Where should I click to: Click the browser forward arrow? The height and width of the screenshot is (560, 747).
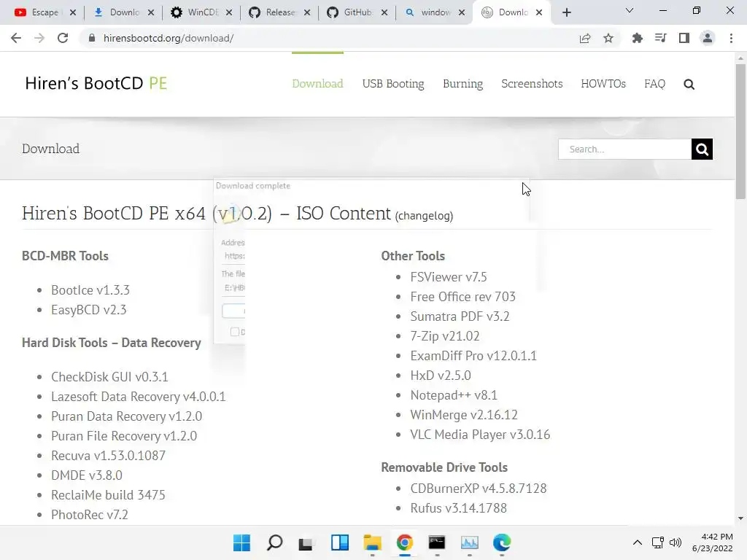[x=39, y=38]
